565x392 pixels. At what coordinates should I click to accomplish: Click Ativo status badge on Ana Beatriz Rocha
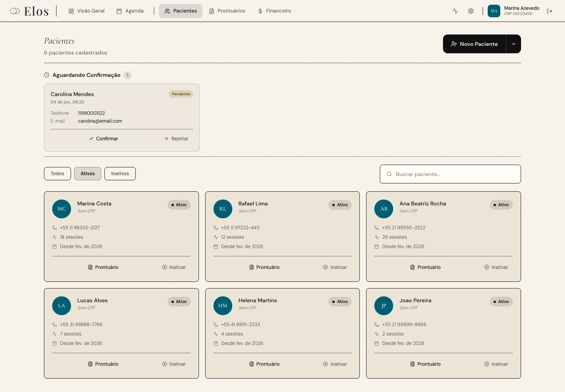pos(501,205)
